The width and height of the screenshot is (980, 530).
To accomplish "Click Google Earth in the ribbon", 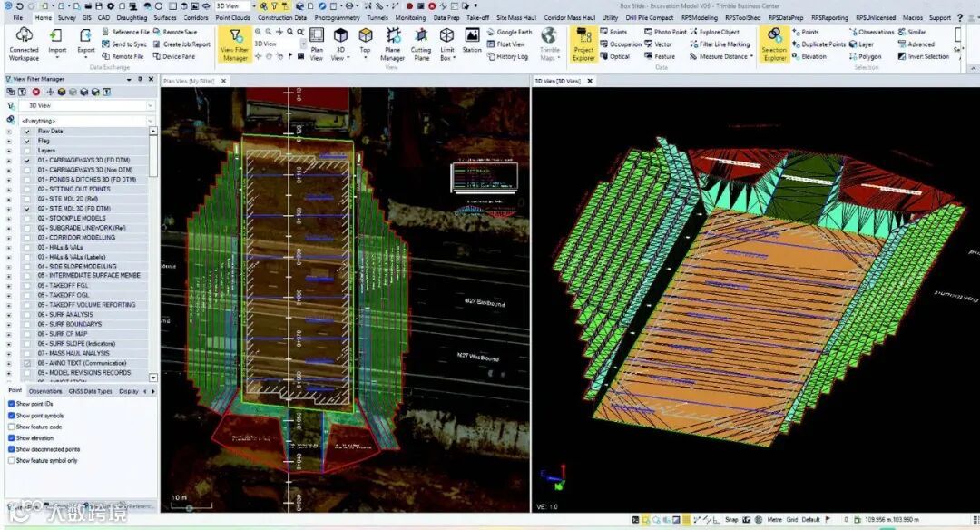I will 509,32.
